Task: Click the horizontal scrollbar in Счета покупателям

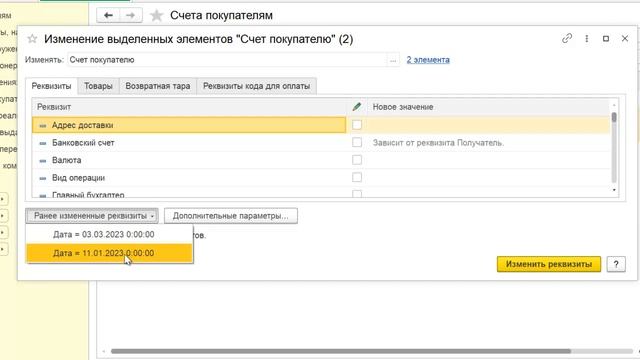Action: click(x=341, y=351)
